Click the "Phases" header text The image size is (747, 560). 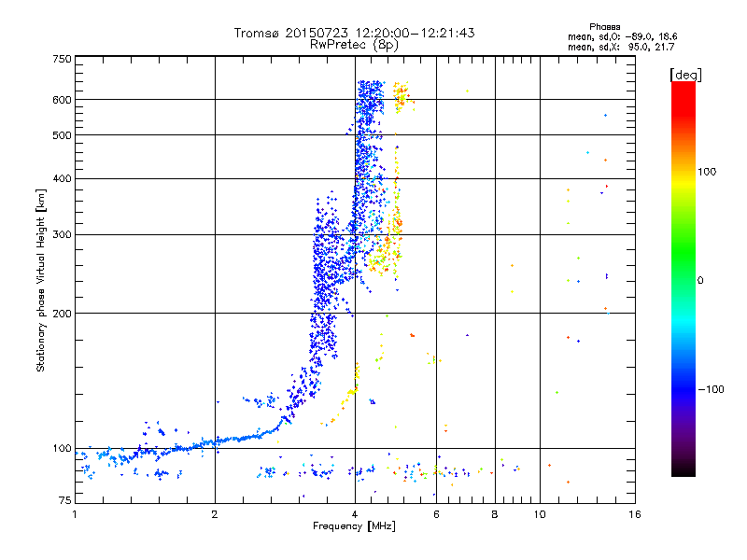tap(604, 27)
